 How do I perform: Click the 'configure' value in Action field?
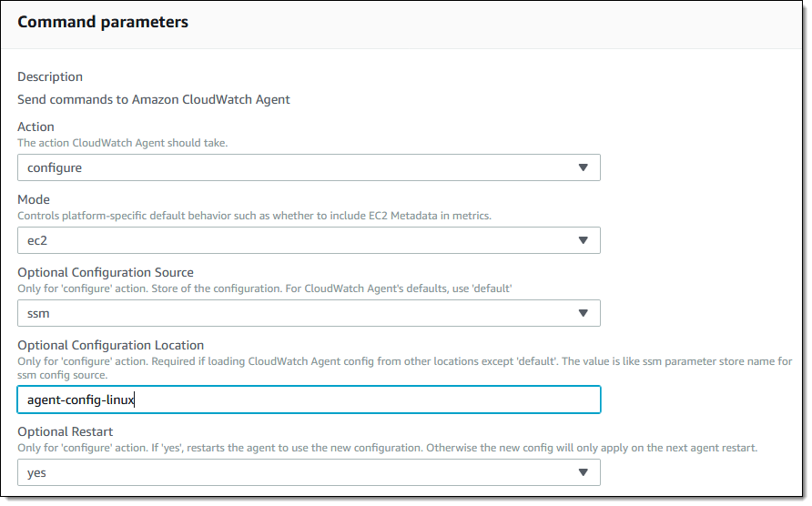[x=55, y=168]
